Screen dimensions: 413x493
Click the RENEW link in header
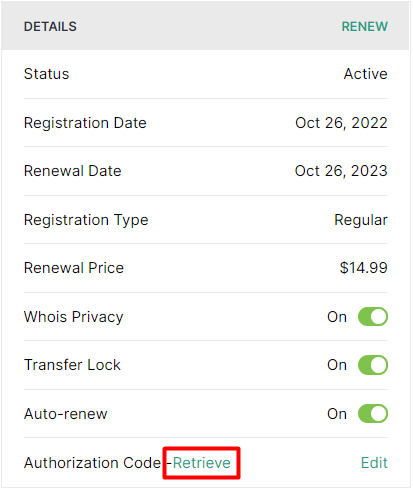coord(365,27)
